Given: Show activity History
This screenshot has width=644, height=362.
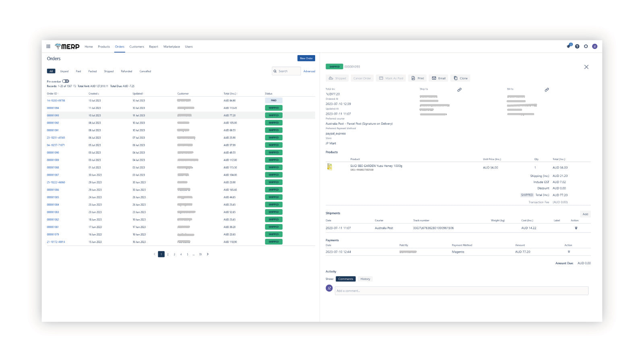Looking at the screenshot, I should (365, 279).
